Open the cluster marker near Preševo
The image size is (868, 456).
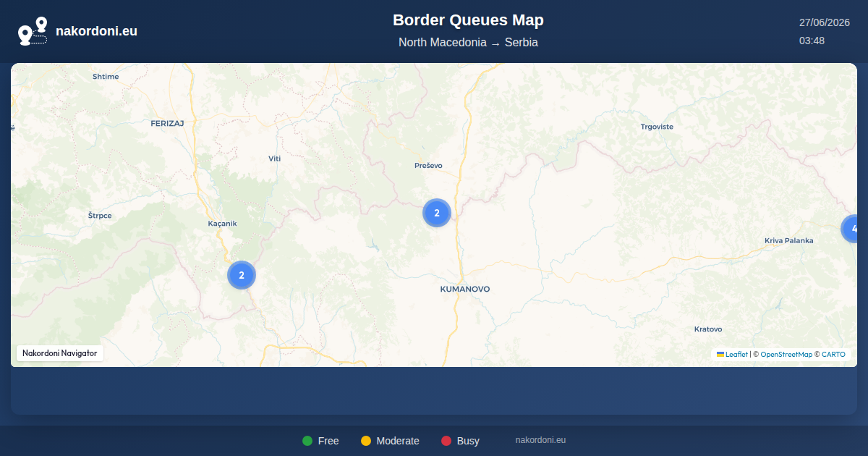click(437, 213)
